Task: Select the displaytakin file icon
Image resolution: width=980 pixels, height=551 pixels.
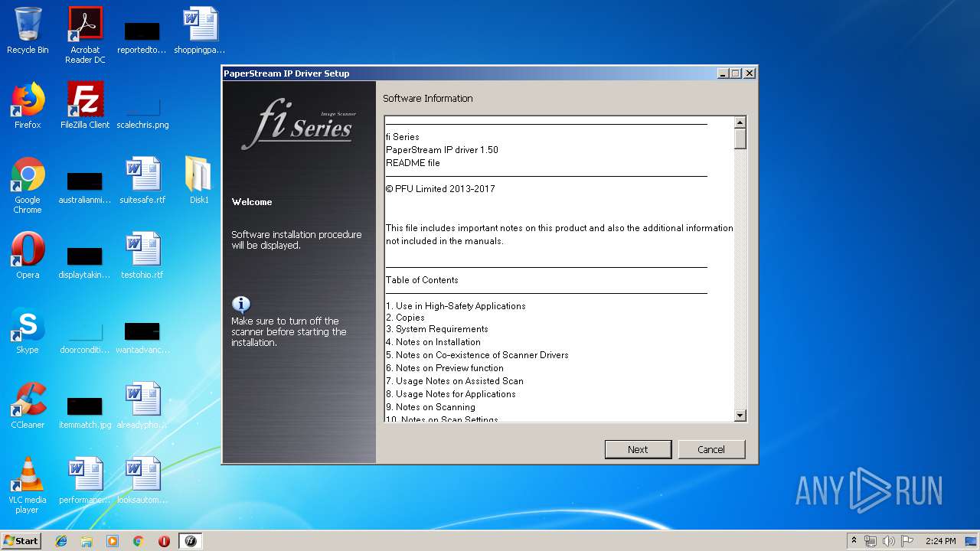Action: pos(84,263)
